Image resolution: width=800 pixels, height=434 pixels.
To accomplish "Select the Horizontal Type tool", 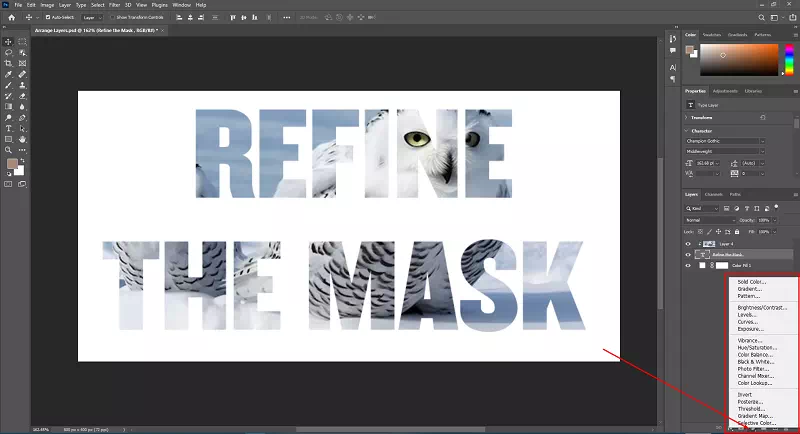I will tap(8, 129).
